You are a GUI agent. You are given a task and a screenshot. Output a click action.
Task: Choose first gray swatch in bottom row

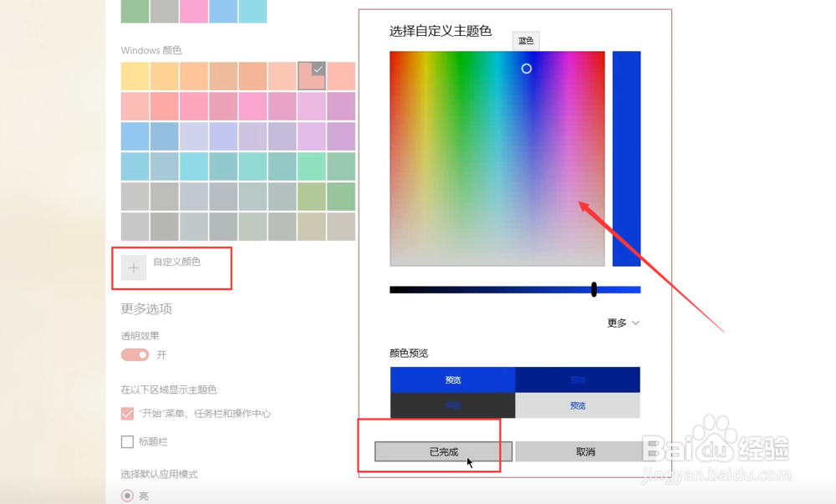coord(135,227)
